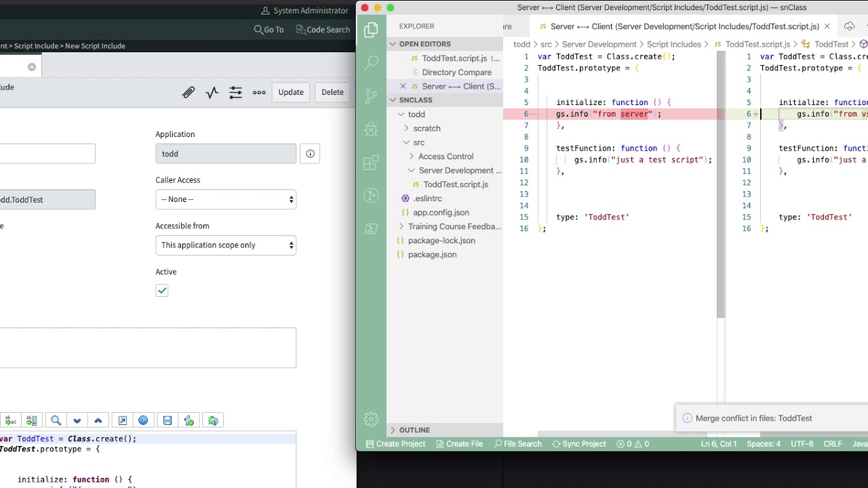This screenshot has width=868, height=488.
Task: Close the ServiceNow tab with x icon
Action: (32, 66)
